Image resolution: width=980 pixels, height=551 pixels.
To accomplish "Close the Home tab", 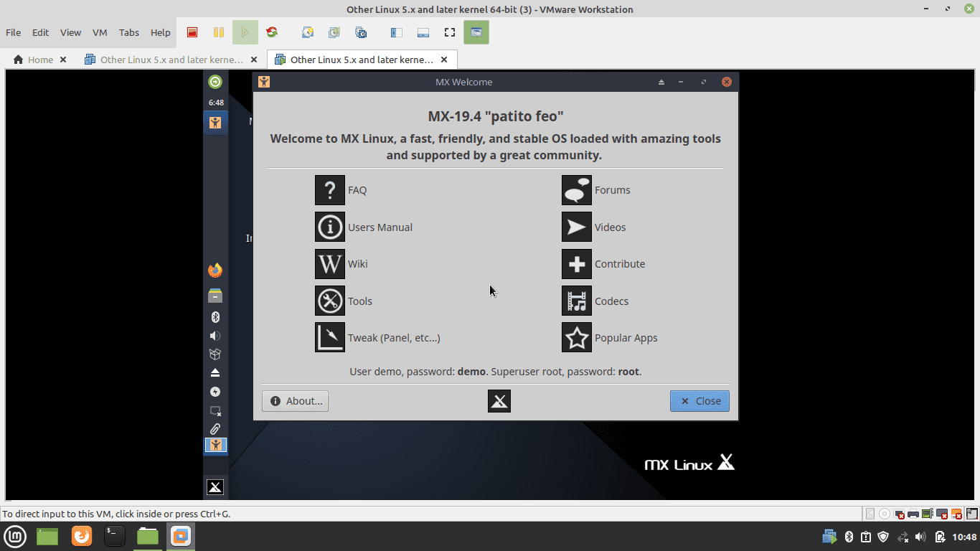I will [x=63, y=60].
